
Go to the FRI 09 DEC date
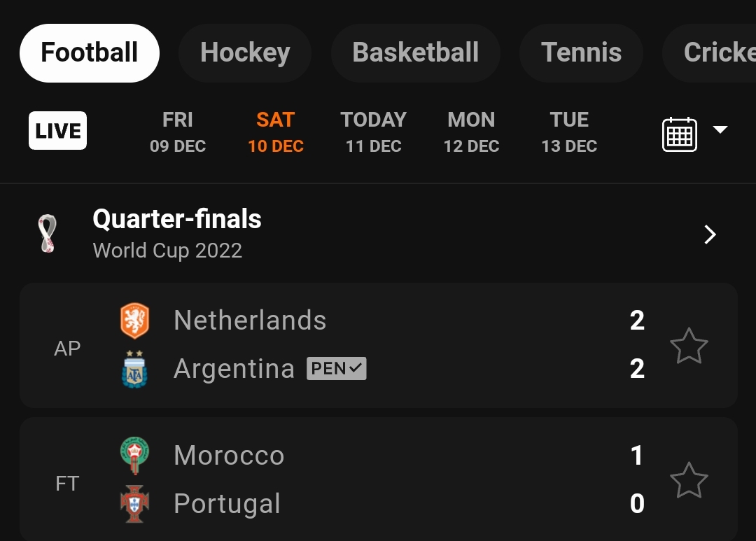pos(178,132)
